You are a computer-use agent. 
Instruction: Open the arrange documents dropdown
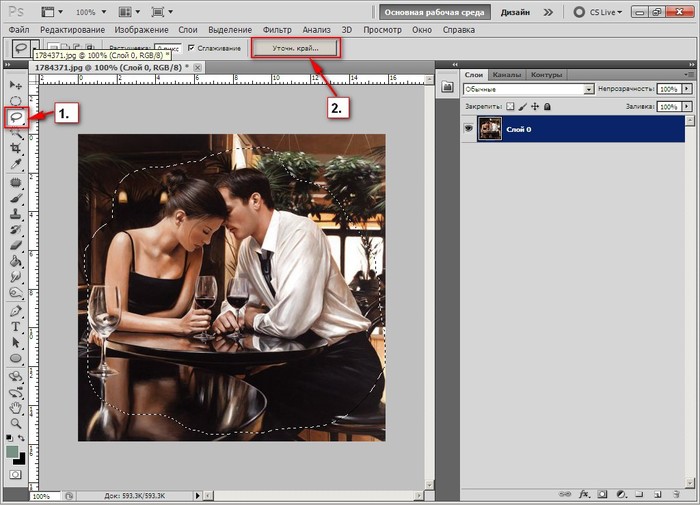click(130, 12)
